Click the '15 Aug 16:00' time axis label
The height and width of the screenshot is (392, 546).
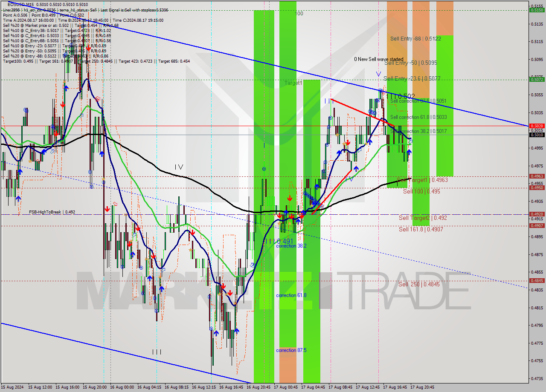(x=67, y=387)
